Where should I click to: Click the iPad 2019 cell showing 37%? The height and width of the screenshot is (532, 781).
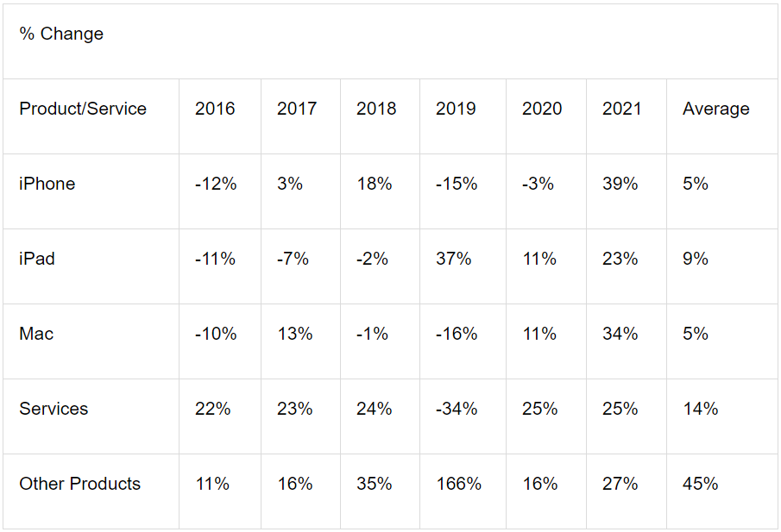tap(454, 259)
